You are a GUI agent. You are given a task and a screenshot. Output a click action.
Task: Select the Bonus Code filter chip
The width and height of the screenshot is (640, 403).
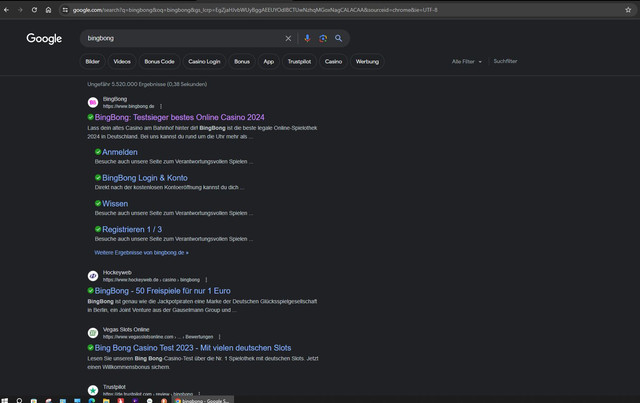pos(159,62)
